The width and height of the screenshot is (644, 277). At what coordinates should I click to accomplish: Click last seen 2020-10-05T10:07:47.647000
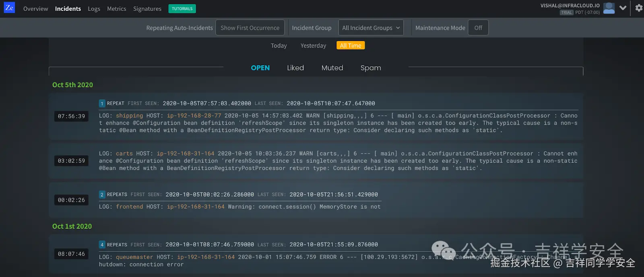coord(331,103)
